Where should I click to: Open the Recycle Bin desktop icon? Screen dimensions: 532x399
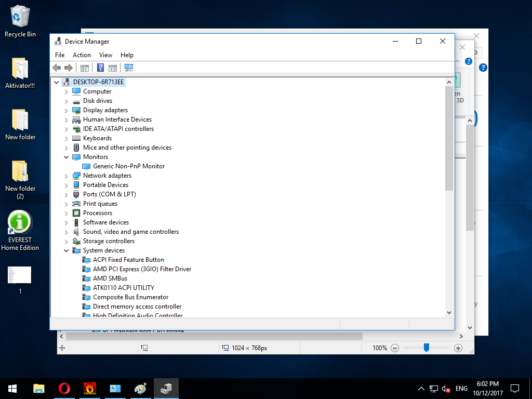[x=20, y=21]
